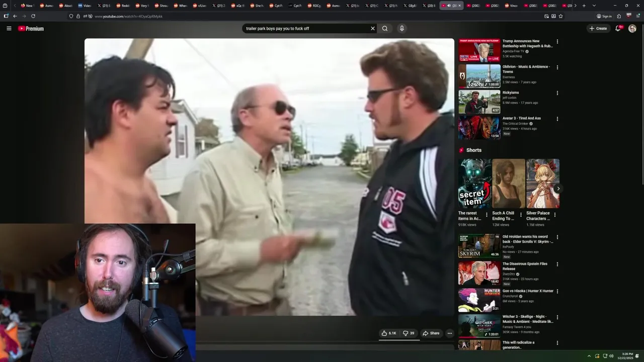Viewport: 644px width, 362px height.
Task: Mute the playing YouTube tab
Action: [x=449, y=6]
